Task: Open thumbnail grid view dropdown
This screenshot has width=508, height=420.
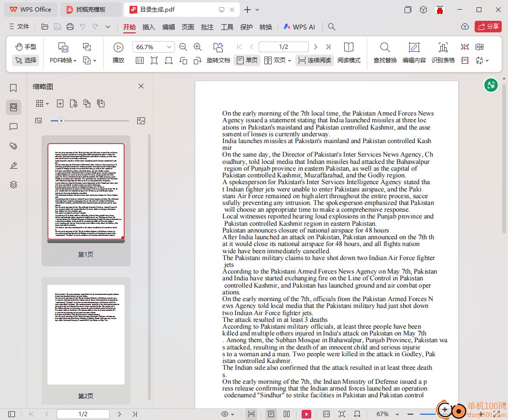Action: (x=42, y=103)
